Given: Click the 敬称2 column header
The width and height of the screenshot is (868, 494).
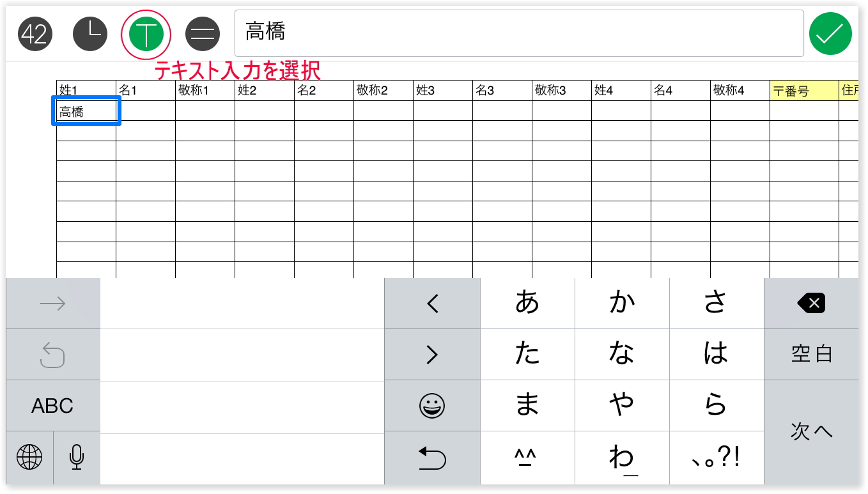Looking at the screenshot, I should click(384, 91).
